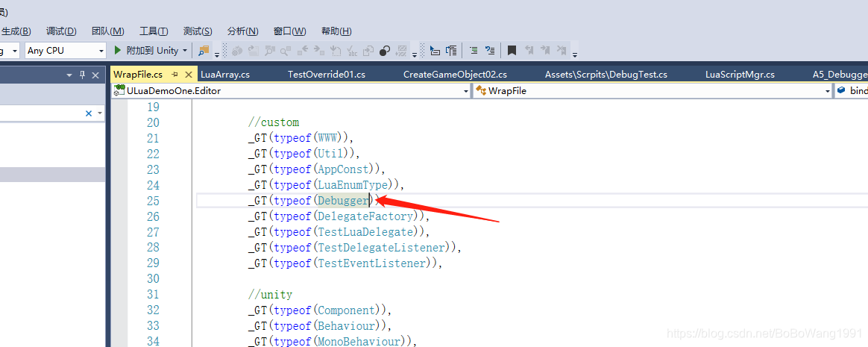This screenshot has height=347, width=868.
Task: Open the 工具(T) menu
Action: tap(154, 31)
